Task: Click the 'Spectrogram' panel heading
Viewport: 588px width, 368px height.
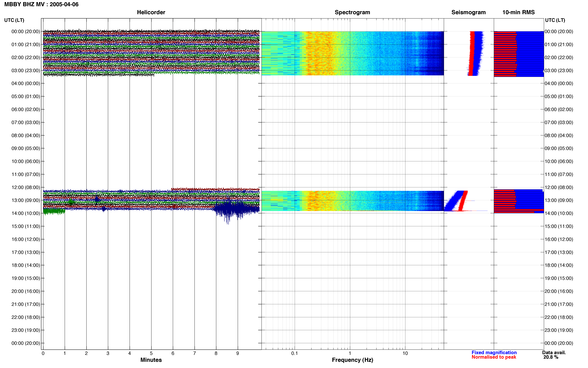Action: [352, 12]
